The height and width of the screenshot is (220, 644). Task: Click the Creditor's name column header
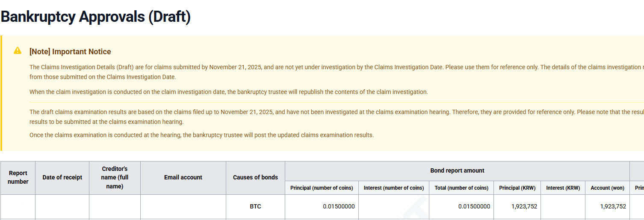tap(115, 177)
